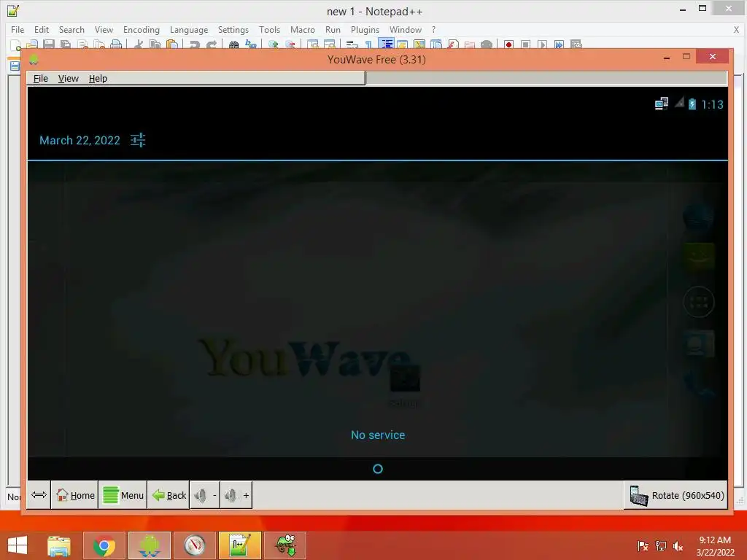Open the Notepad++ Macro menu
Screen dimensions: 747x560
point(303,29)
